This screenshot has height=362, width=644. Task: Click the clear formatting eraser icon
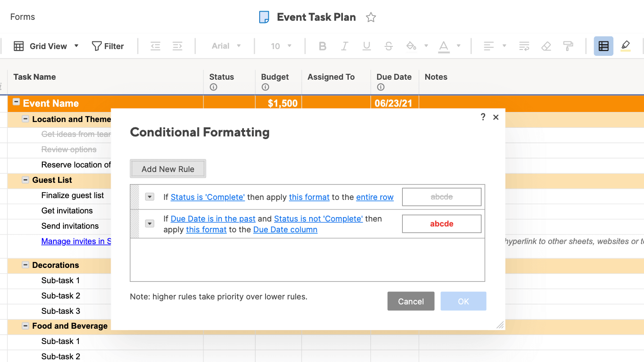546,46
